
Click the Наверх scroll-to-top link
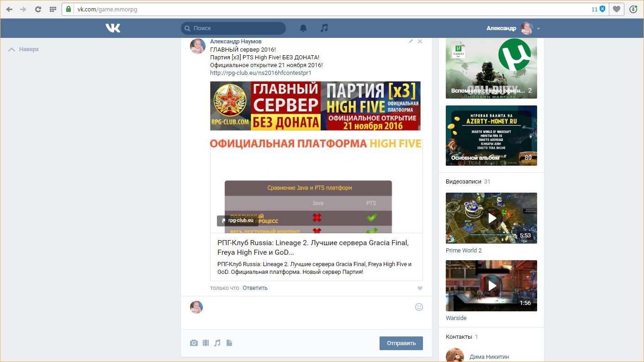[x=24, y=49]
